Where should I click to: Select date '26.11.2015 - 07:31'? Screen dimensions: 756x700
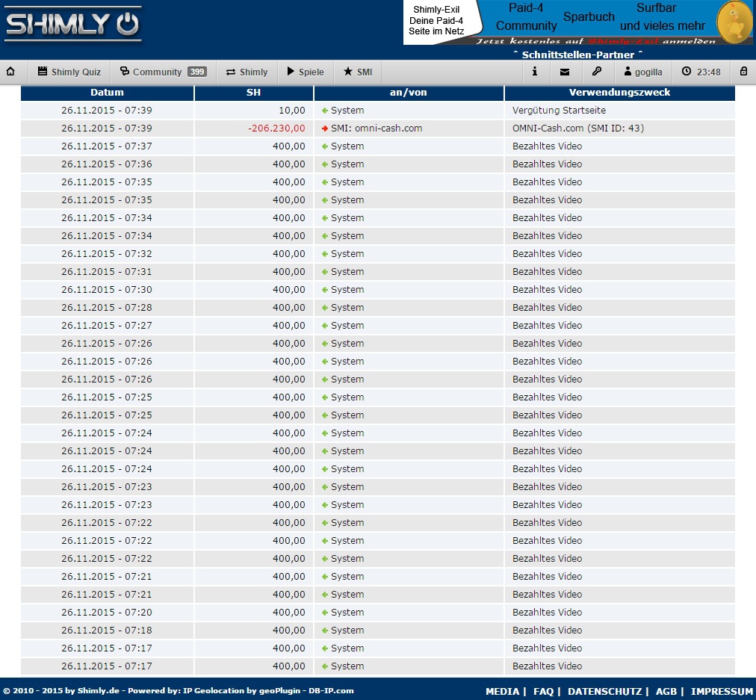pos(107,271)
